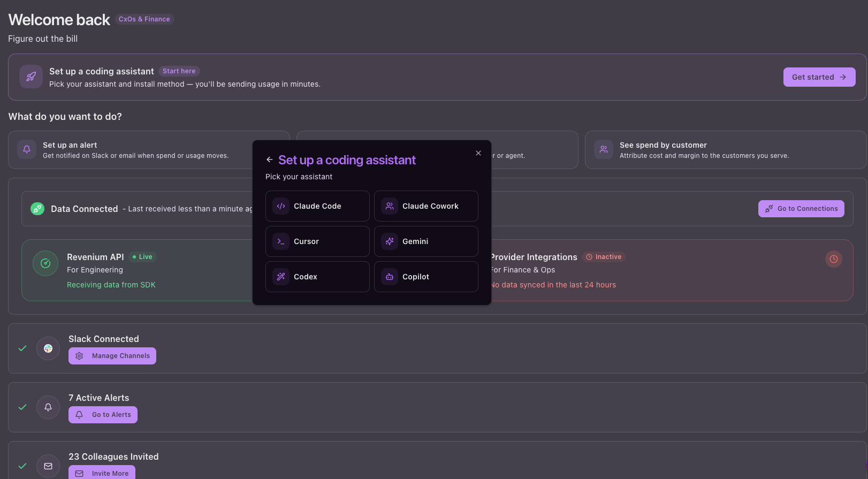Click the Live status badge
868x479 pixels.
pyautogui.click(x=142, y=257)
